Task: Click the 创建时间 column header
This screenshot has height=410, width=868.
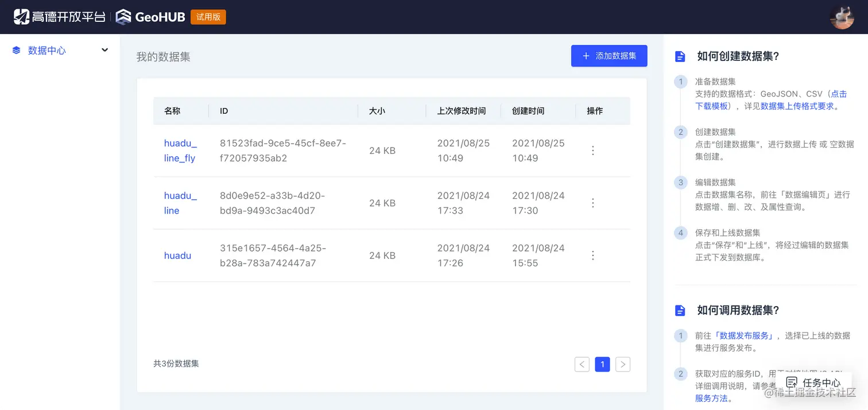Action: pyautogui.click(x=528, y=111)
